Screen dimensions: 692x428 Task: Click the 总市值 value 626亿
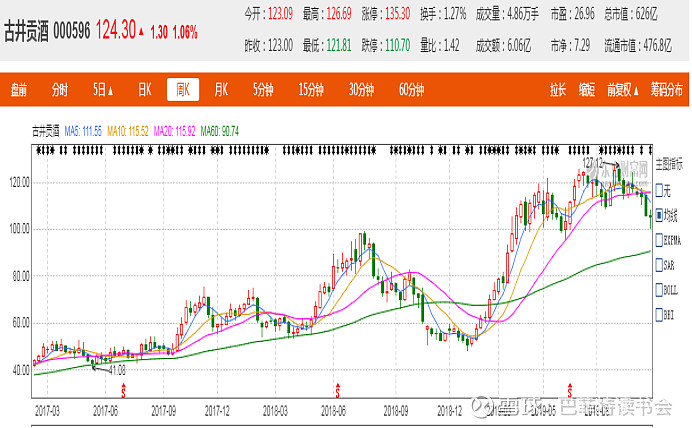(x=647, y=14)
